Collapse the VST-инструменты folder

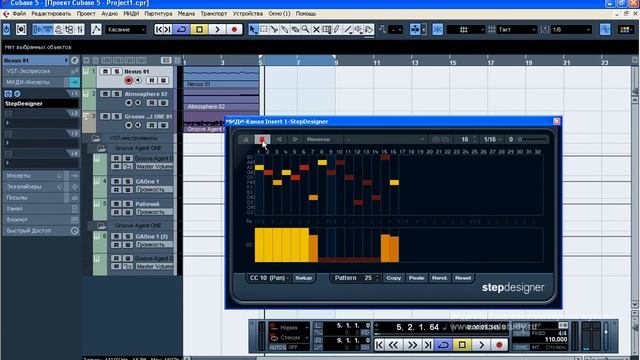96,138
